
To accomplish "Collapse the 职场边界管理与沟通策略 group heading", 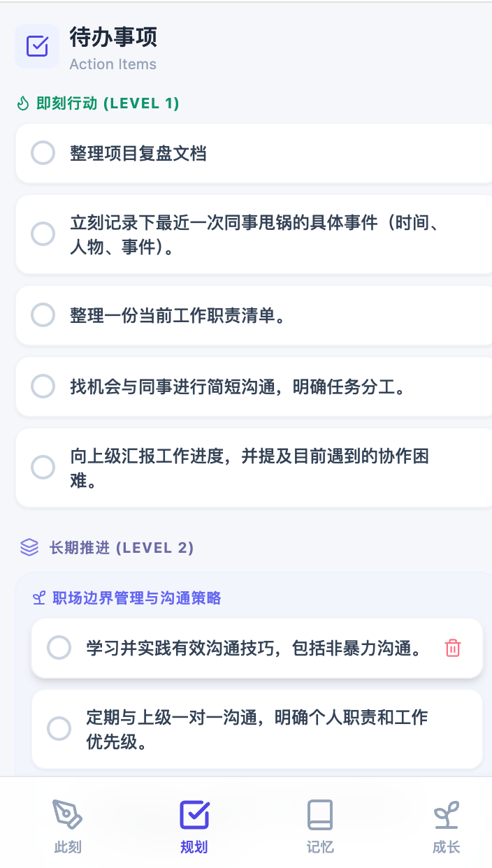I will tap(137, 598).
